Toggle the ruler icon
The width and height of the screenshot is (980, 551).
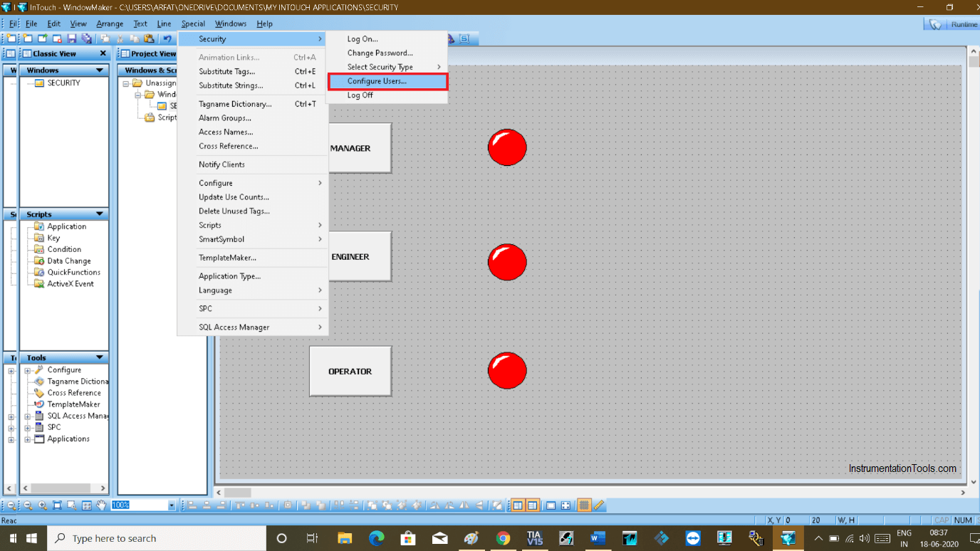[599, 505]
